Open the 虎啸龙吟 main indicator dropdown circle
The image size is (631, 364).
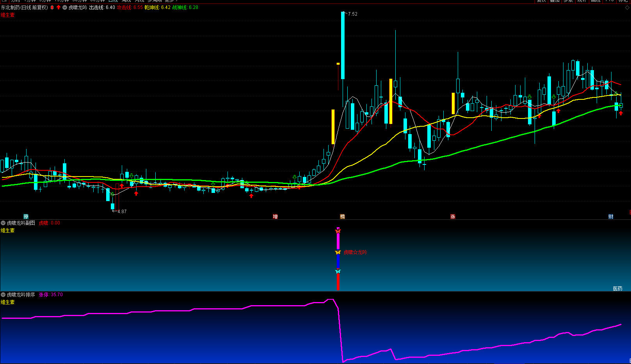(x=65, y=7)
